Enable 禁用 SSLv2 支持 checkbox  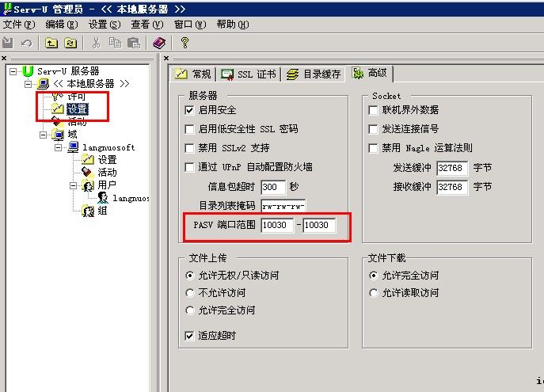coord(189,148)
